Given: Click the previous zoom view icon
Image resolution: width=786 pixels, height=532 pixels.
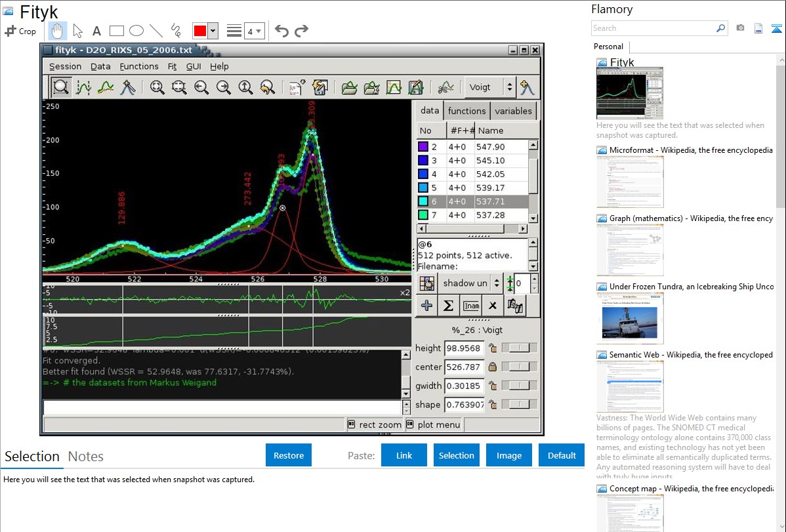Looking at the screenshot, I should click(267, 87).
